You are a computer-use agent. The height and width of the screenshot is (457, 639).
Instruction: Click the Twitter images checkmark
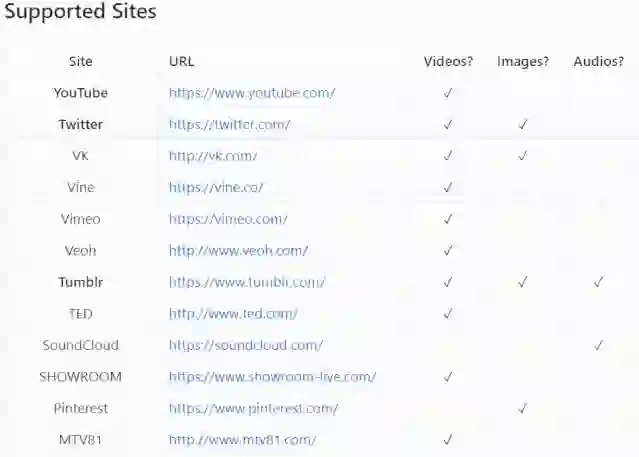523,125
